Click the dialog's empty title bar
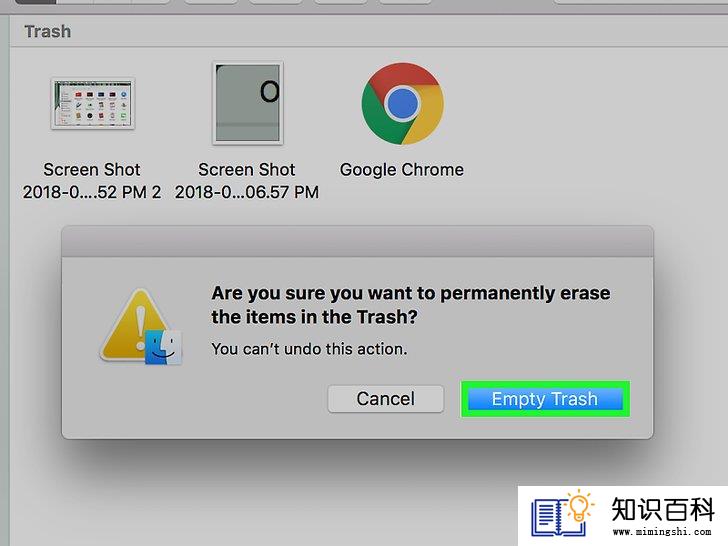This screenshot has height=546, width=728. coord(357,241)
